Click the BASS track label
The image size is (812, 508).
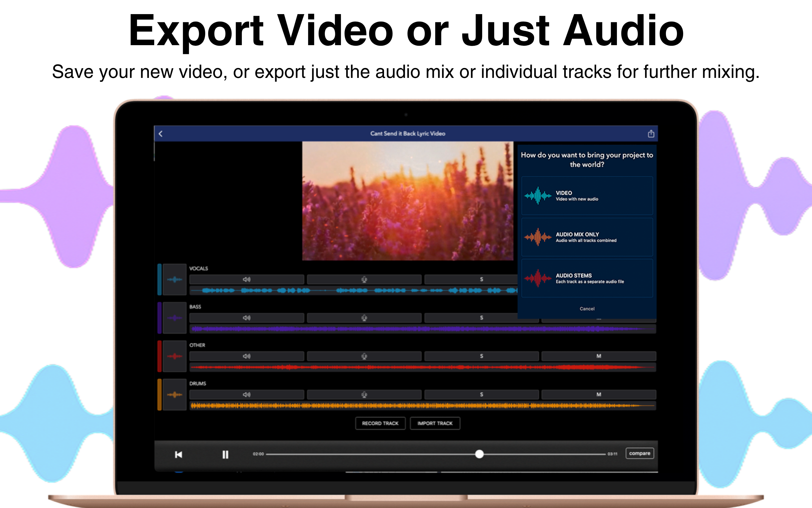pos(195,307)
